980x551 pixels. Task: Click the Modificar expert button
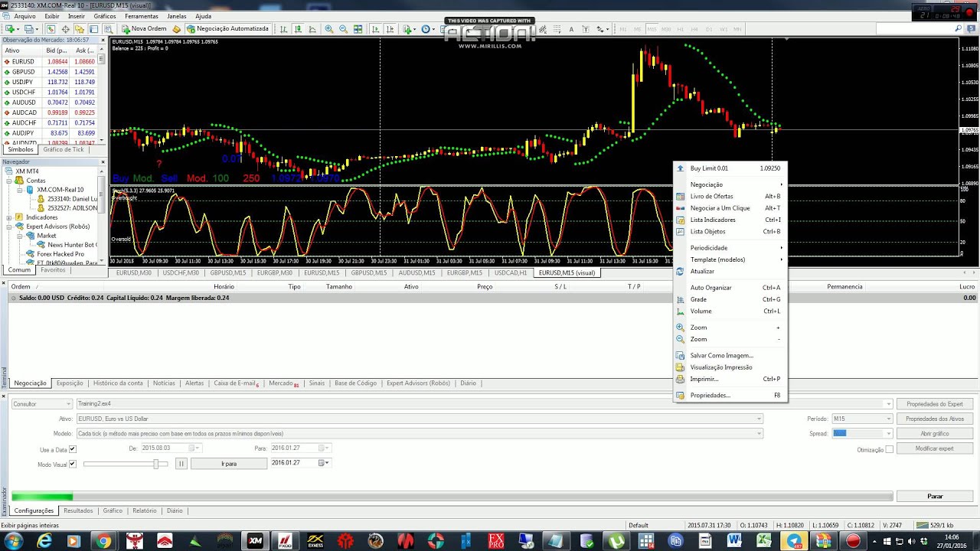pyautogui.click(x=935, y=448)
